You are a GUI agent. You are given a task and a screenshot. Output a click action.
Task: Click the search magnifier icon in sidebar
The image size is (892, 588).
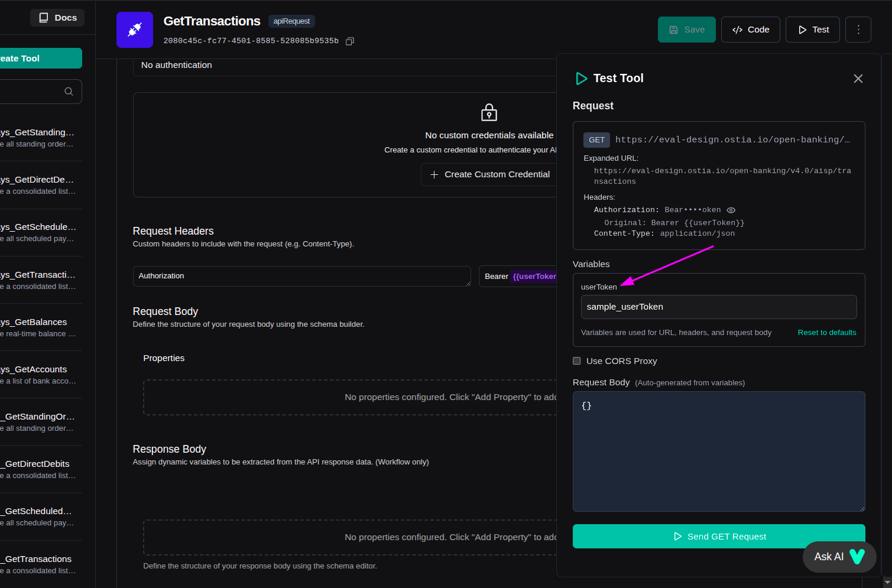(x=69, y=92)
